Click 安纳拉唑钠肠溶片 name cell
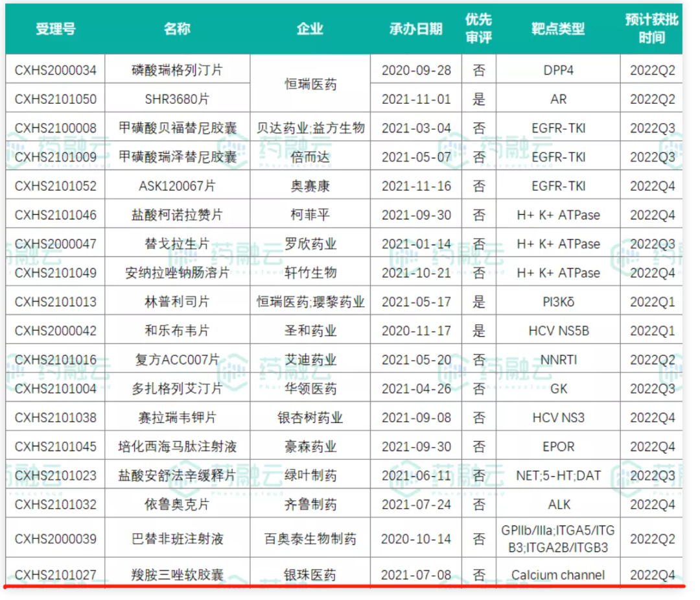700x600 pixels. pos(177,272)
